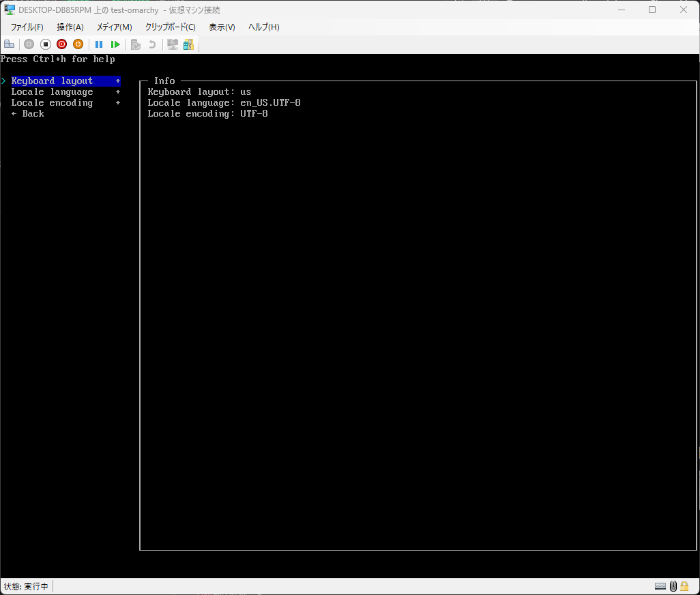
Task: Save the VM state with the orange power icon
Action: pos(78,44)
